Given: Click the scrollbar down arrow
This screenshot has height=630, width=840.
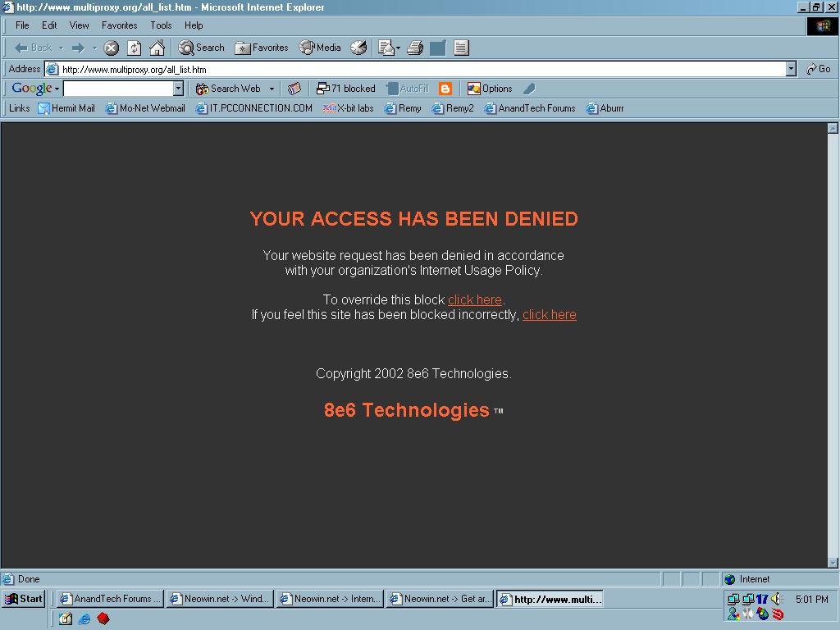Looking at the screenshot, I should coord(833,563).
